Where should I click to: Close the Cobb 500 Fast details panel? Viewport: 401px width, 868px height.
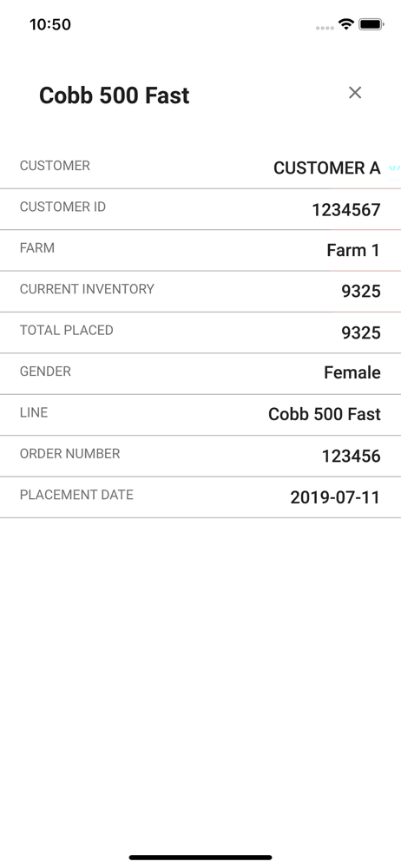[355, 93]
